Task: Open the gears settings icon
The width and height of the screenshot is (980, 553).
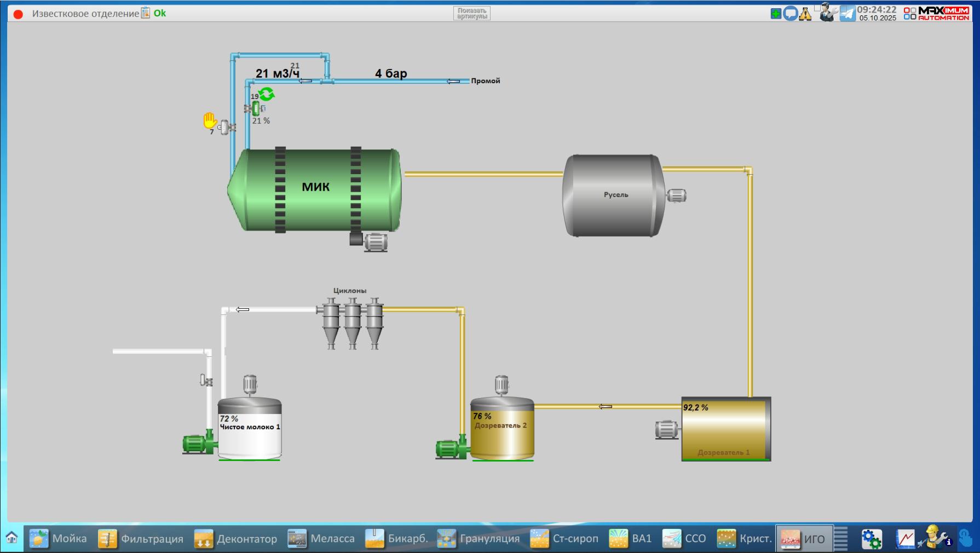Action: tap(871, 539)
